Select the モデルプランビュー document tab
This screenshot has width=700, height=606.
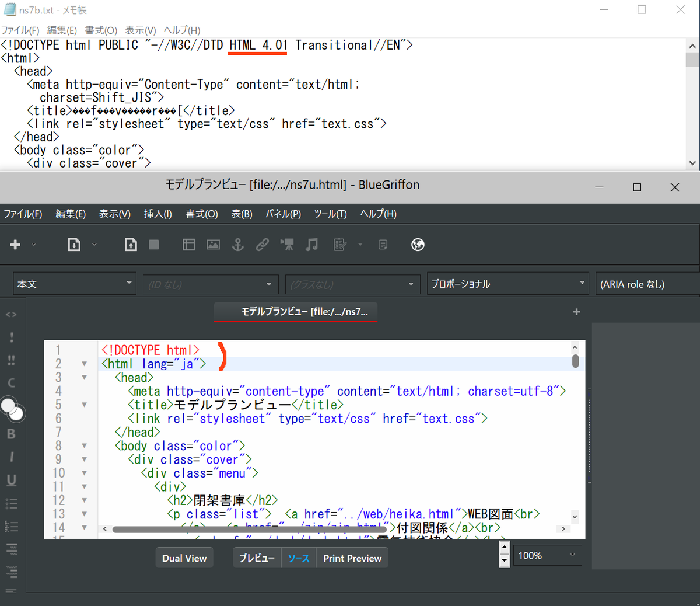[296, 312]
